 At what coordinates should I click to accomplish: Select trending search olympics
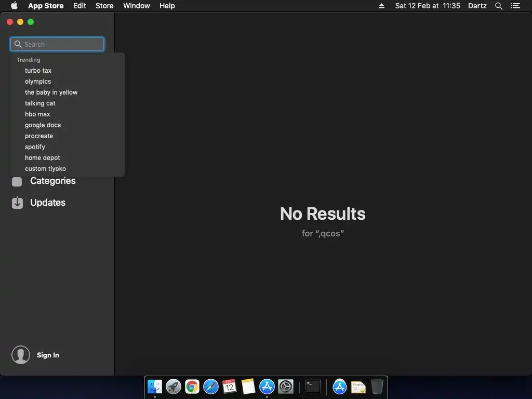click(x=37, y=82)
